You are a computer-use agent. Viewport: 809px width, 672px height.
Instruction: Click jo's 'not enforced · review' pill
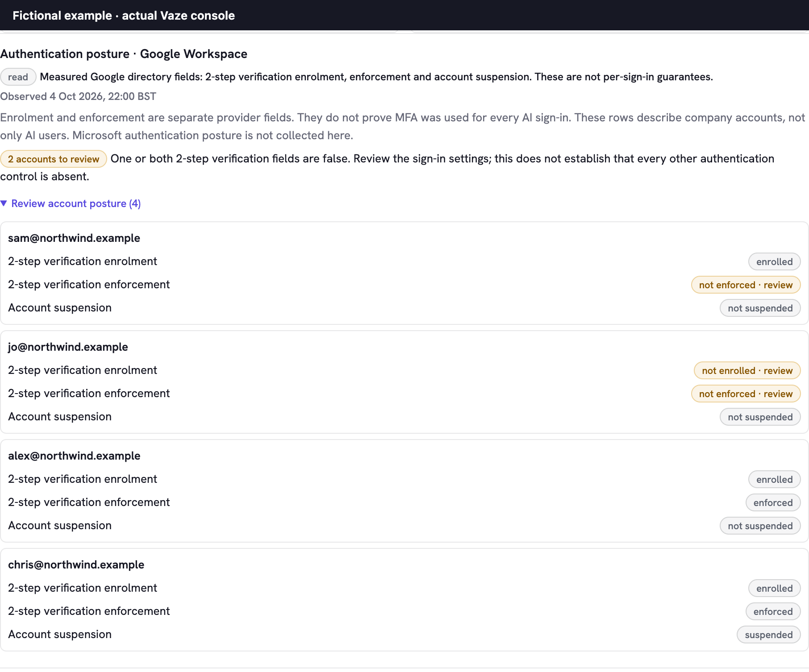coord(746,394)
